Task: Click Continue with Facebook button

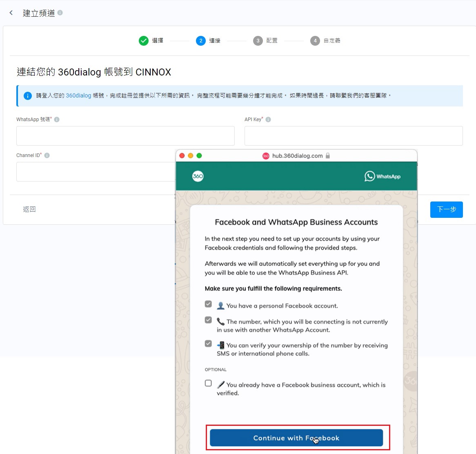Action: tap(296, 438)
